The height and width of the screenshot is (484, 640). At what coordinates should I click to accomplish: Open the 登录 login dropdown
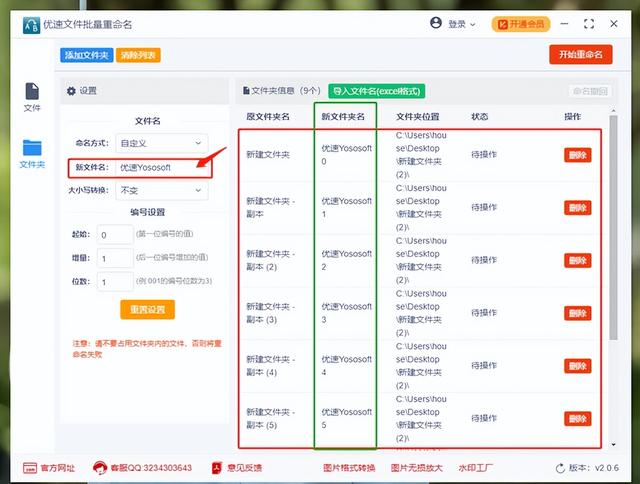click(462, 24)
